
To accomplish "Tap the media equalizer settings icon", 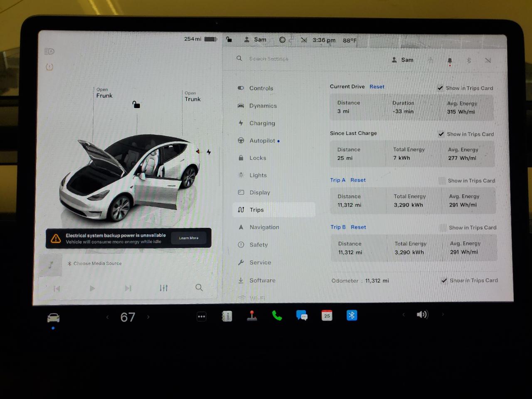I will coord(164,288).
